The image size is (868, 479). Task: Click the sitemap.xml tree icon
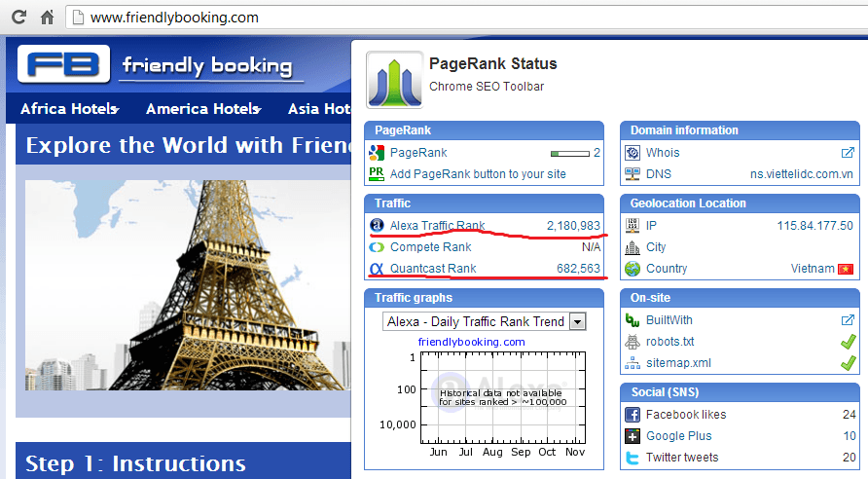pyautogui.click(x=633, y=363)
